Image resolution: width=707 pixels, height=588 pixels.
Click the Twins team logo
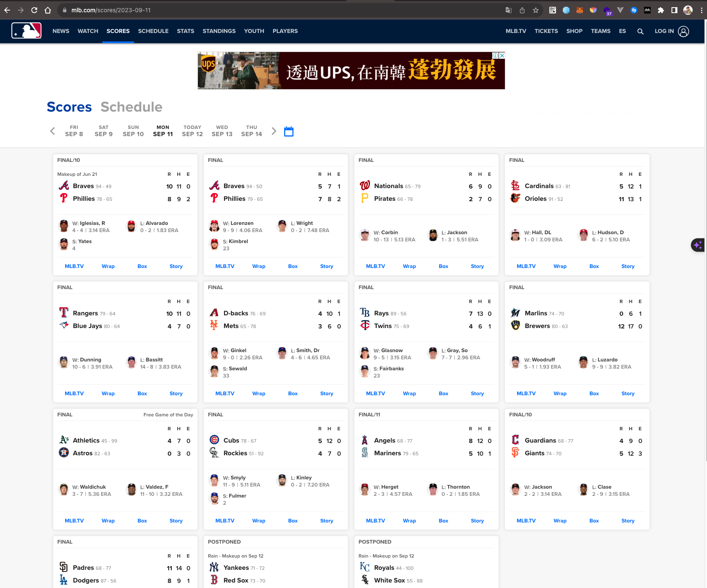[x=365, y=326]
